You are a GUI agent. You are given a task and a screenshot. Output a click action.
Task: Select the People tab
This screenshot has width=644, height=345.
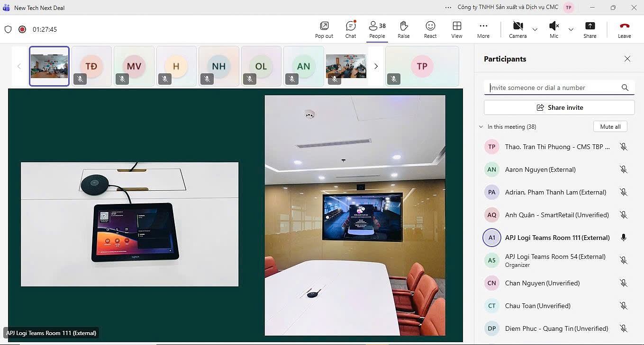[377, 29]
